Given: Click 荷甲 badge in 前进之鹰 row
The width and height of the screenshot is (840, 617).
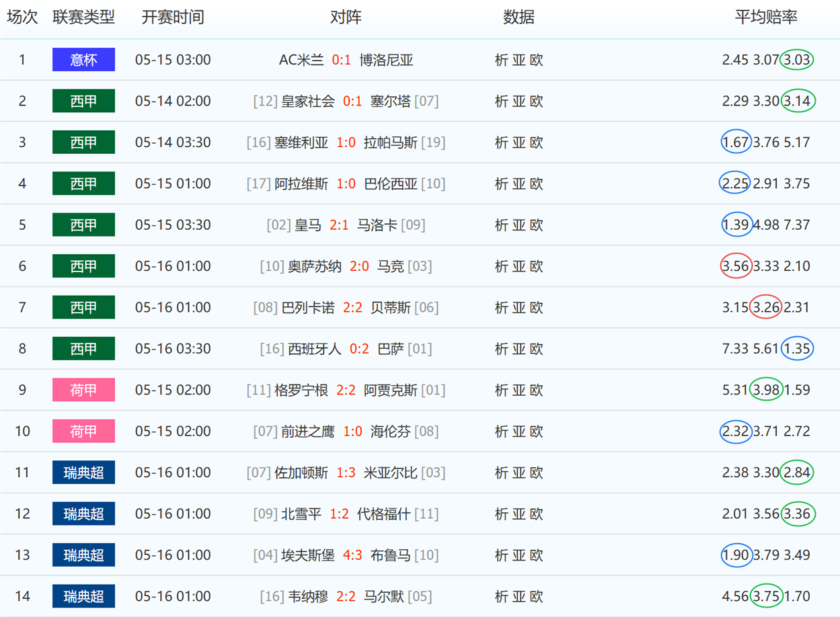Looking at the screenshot, I should coord(83,431).
